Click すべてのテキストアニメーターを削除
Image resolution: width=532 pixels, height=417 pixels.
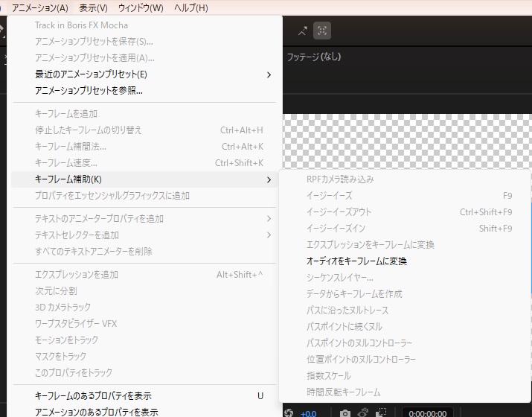coord(144,251)
